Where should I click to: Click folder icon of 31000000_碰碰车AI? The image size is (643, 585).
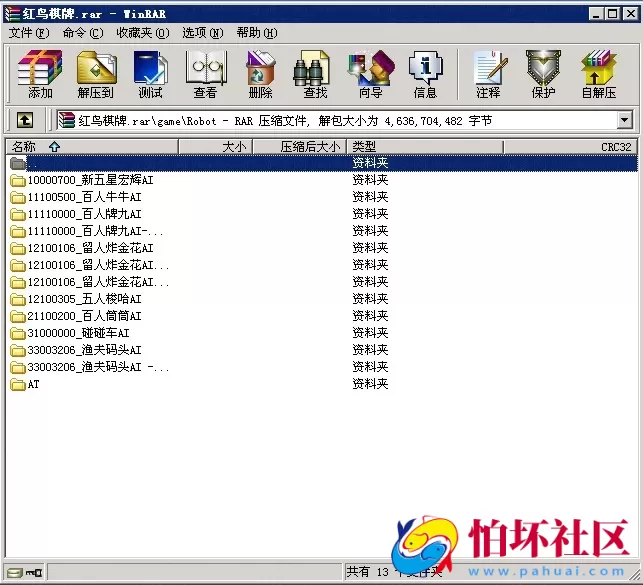(18, 333)
